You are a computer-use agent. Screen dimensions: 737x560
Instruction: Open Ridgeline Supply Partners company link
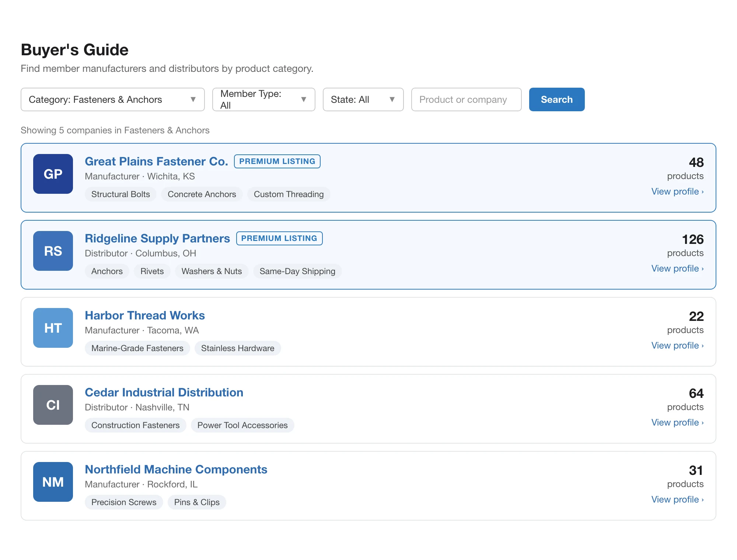coord(157,238)
